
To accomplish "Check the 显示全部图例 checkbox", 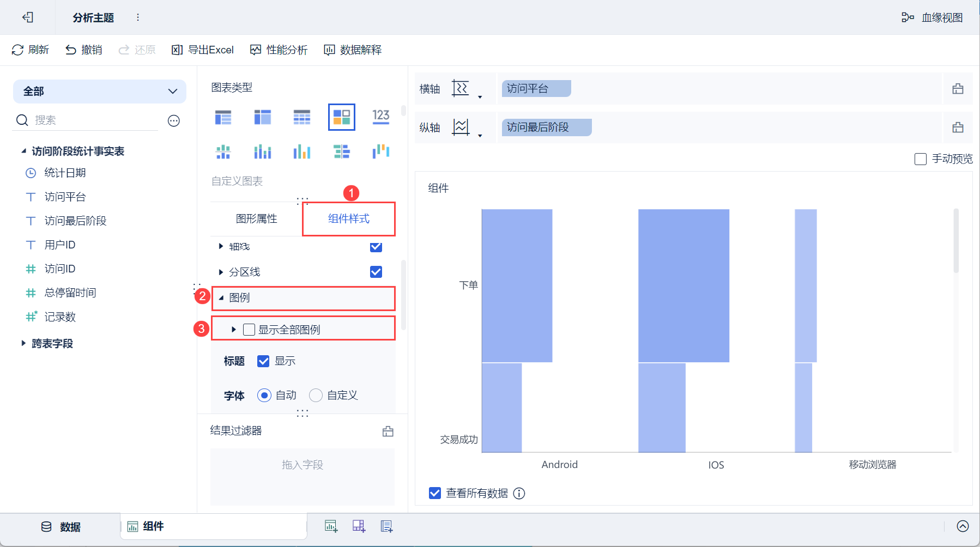I will click(x=249, y=330).
